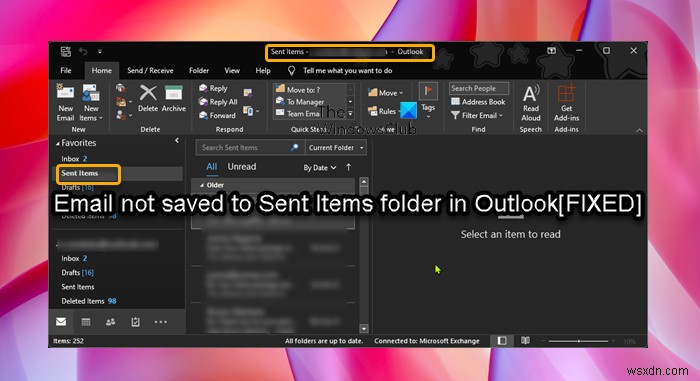Open the Address Book
Screen dimensions: 700x381
coord(478,102)
